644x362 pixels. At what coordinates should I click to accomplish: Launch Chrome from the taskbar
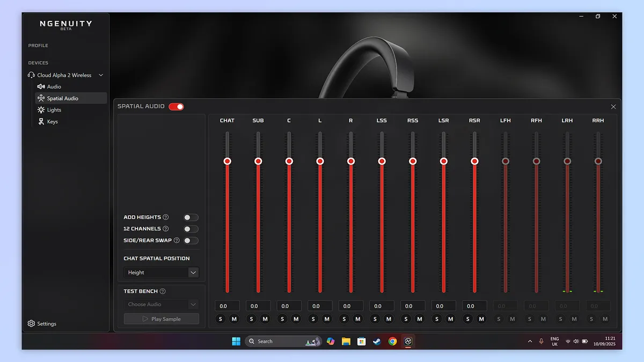392,341
